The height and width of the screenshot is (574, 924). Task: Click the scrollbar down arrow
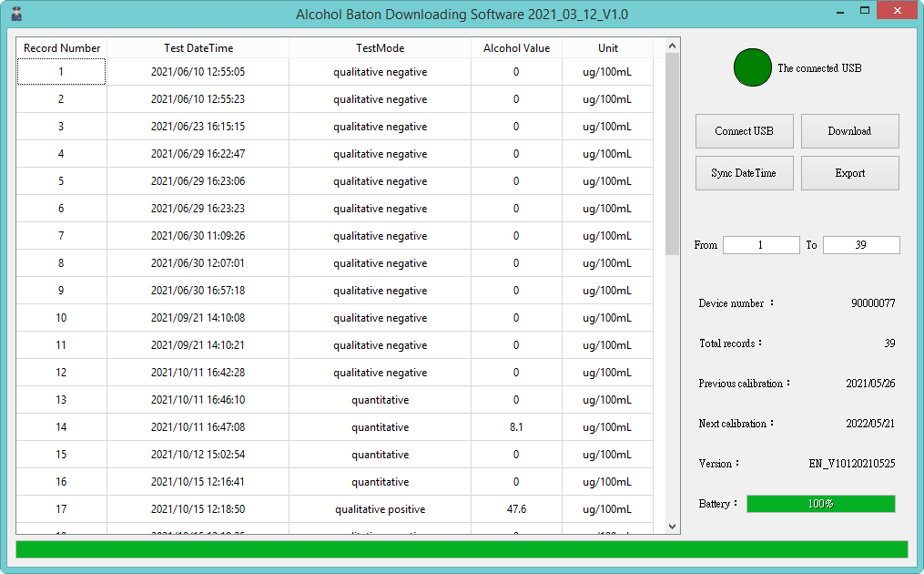673,527
